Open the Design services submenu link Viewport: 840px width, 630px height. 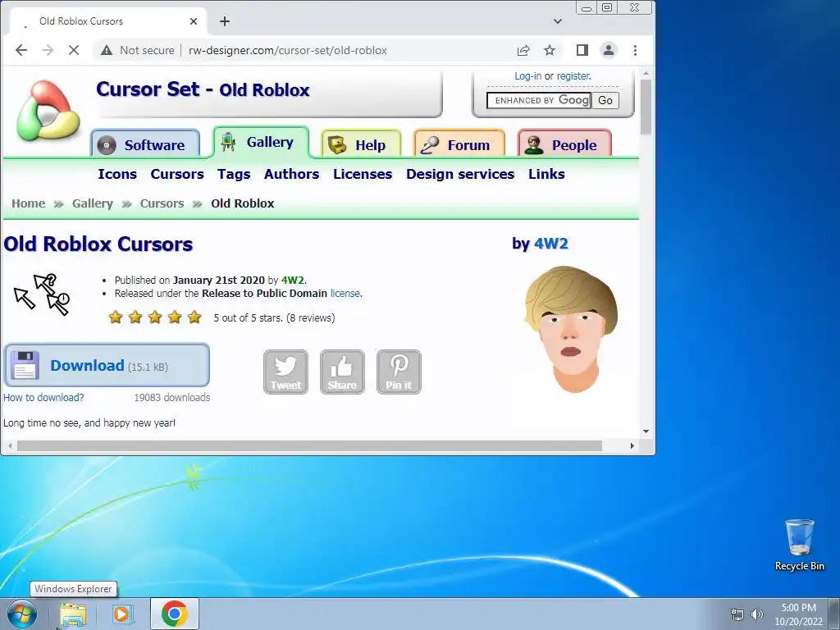(x=460, y=174)
